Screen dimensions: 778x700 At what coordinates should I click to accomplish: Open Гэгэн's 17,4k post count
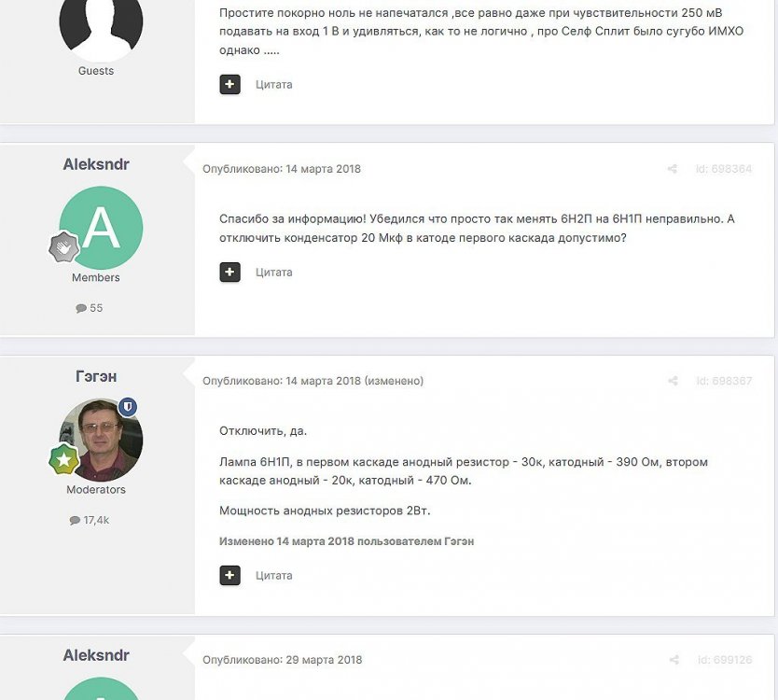tap(90, 520)
